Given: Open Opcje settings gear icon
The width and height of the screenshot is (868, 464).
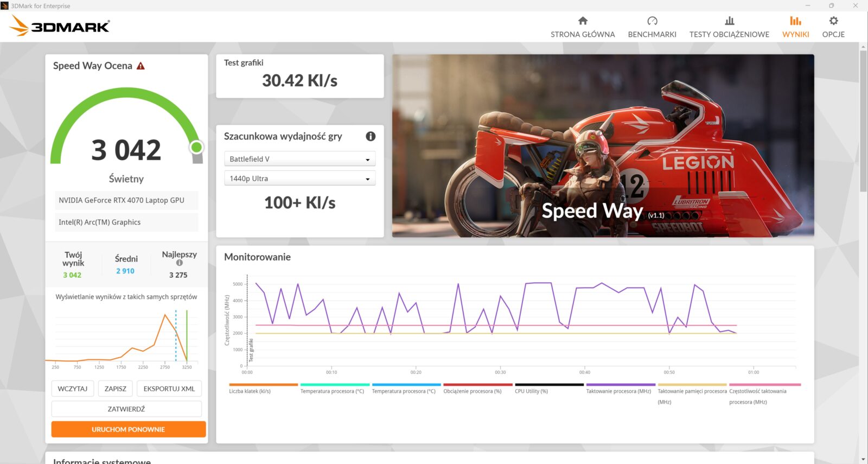Looking at the screenshot, I should click(x=833, y=21).
